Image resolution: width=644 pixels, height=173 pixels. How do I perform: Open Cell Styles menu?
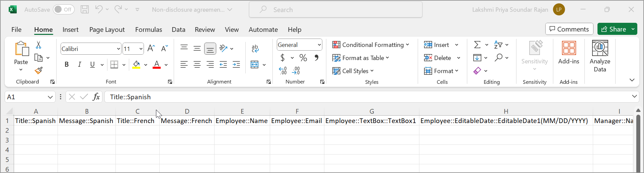pos(353,71)
